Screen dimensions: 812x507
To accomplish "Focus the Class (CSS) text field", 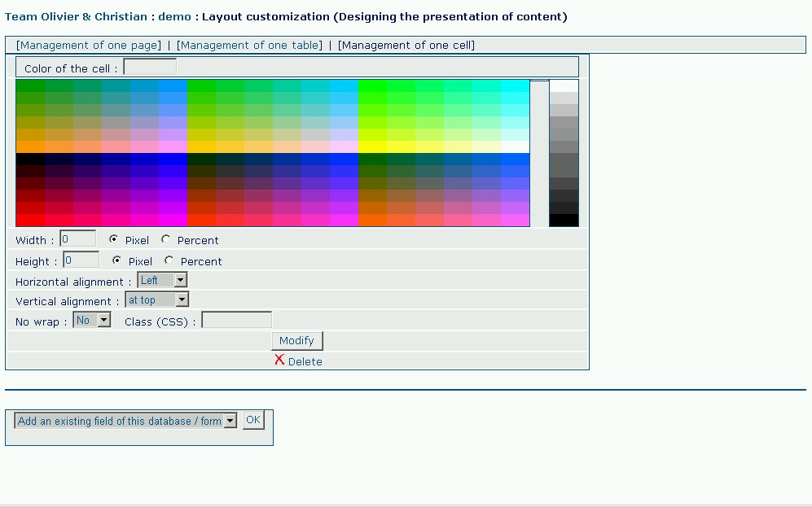I will coord(236,320).
